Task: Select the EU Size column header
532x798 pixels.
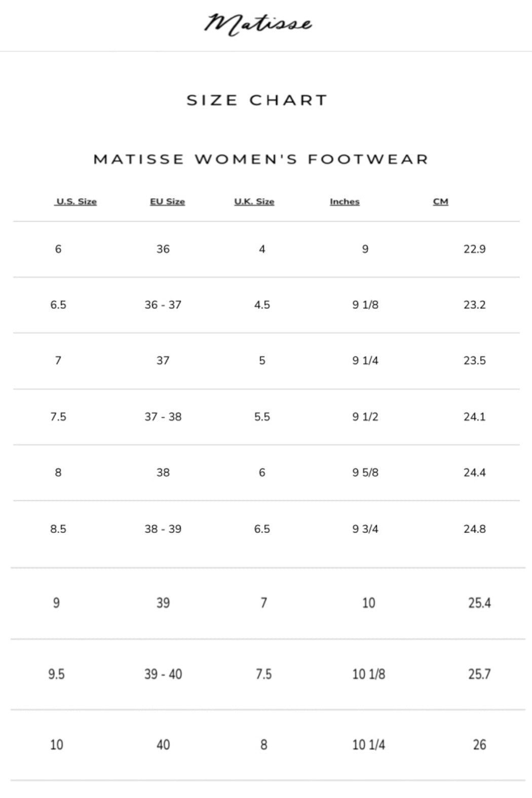Action: coord(167,202)
